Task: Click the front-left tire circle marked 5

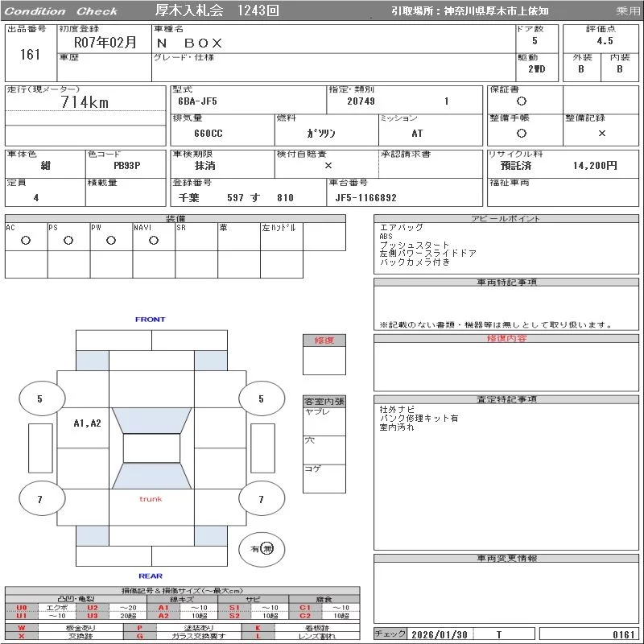Action: [39, 398]
